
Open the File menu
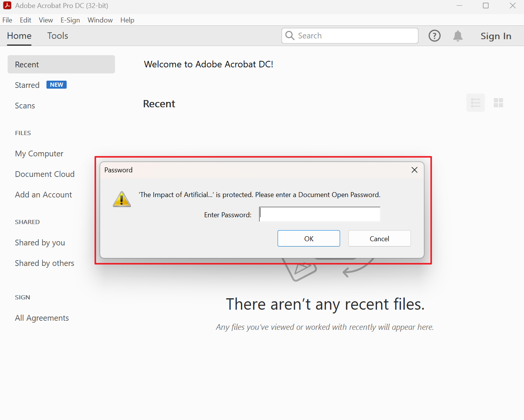pos(7,20)
